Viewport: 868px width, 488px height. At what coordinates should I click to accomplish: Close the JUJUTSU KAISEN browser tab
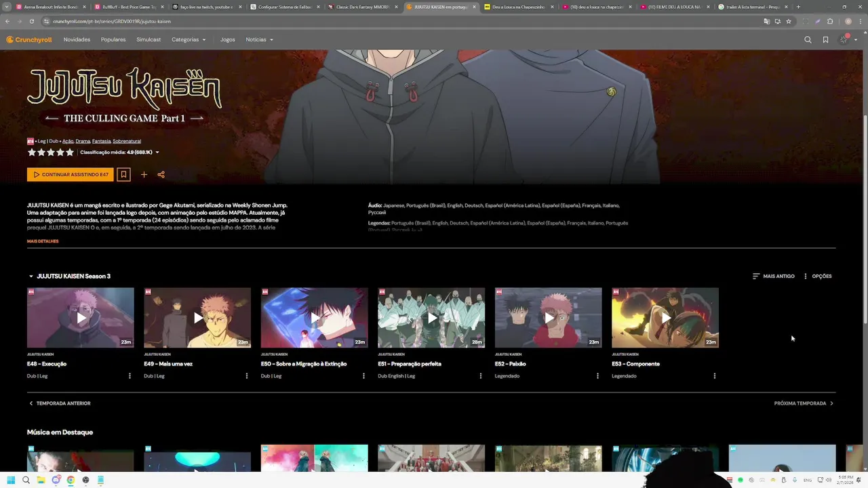(473, 7)
